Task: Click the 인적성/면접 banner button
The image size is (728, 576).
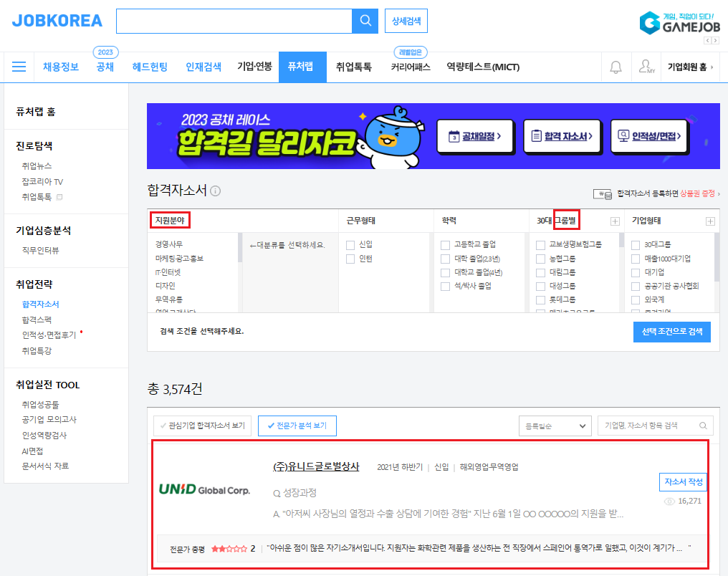Action: [x=649, y=136]
